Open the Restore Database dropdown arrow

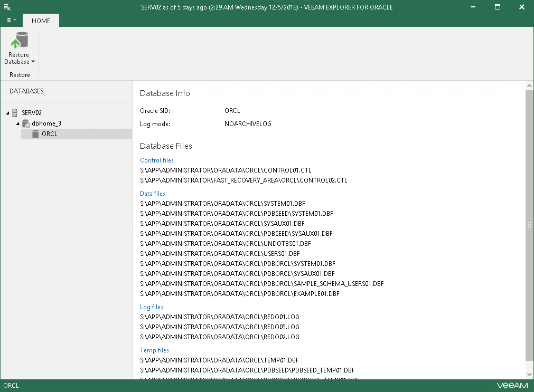(33, 62)
